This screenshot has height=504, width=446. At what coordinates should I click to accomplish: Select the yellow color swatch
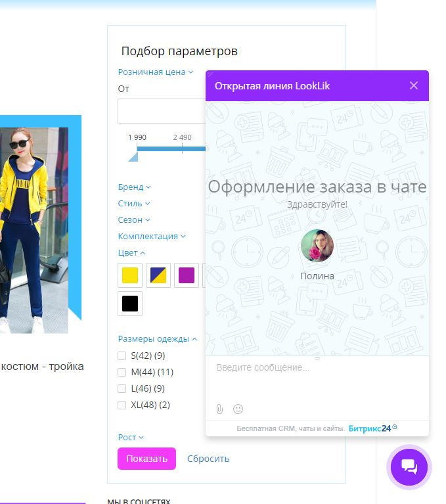(x=130, y=275)
